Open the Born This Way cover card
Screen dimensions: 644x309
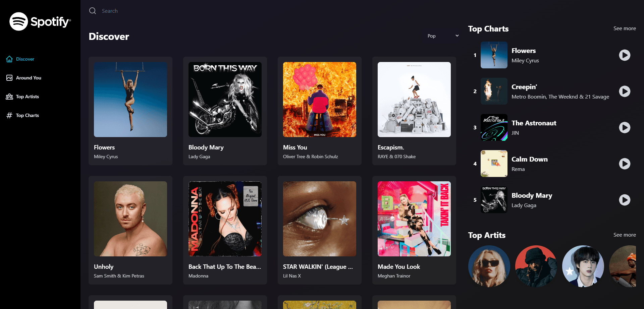pyautogui.click(x=225, y=100)
